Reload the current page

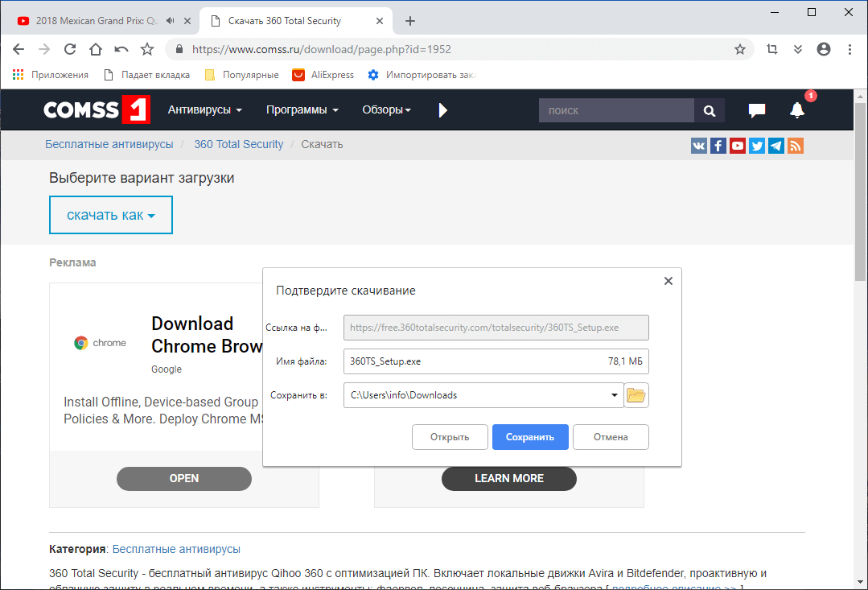pyautogui.click(x=70, y=49)
